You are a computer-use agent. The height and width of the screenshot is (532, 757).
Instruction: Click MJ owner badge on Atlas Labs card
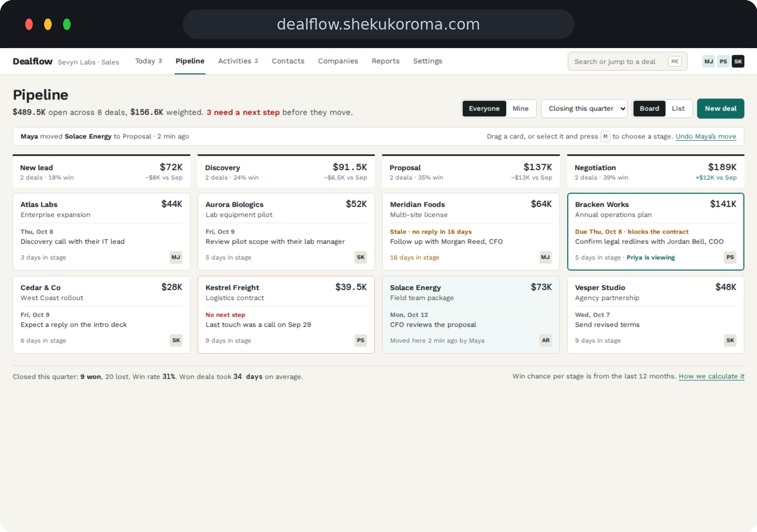176,257
